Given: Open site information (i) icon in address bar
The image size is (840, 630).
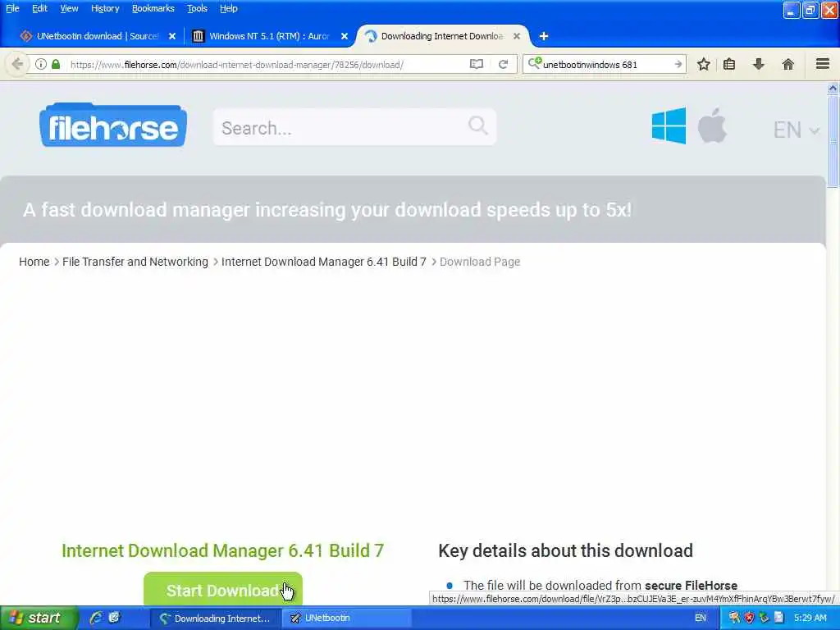Looking at the screenshot, I should tap(41, 64).
